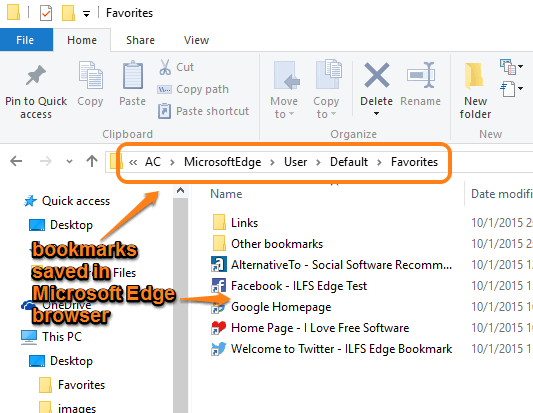Click the Paste clipboard icon

(133, 75)
